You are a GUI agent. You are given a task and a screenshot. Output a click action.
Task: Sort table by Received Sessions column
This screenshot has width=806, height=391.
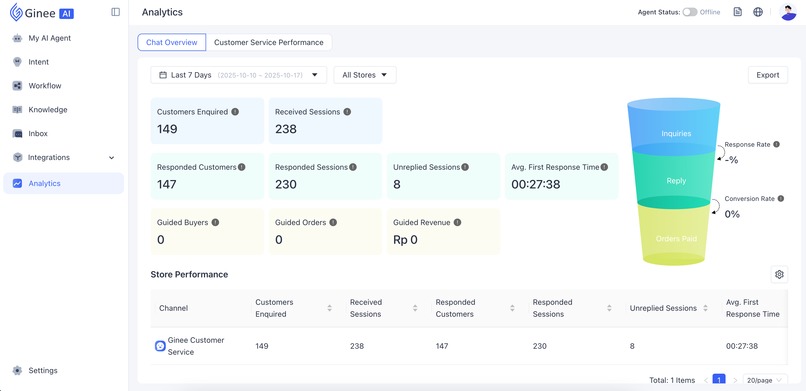pos(415,308)
